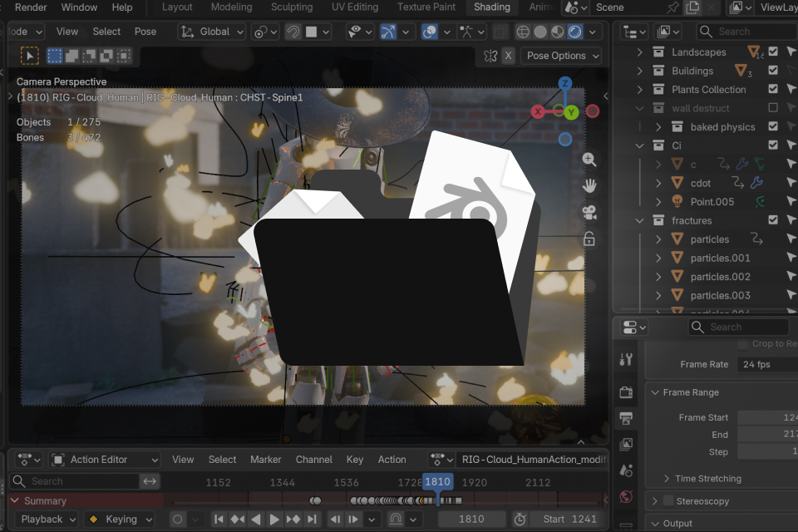
Task: Click the outliner Search field
Action: point(746,32)
